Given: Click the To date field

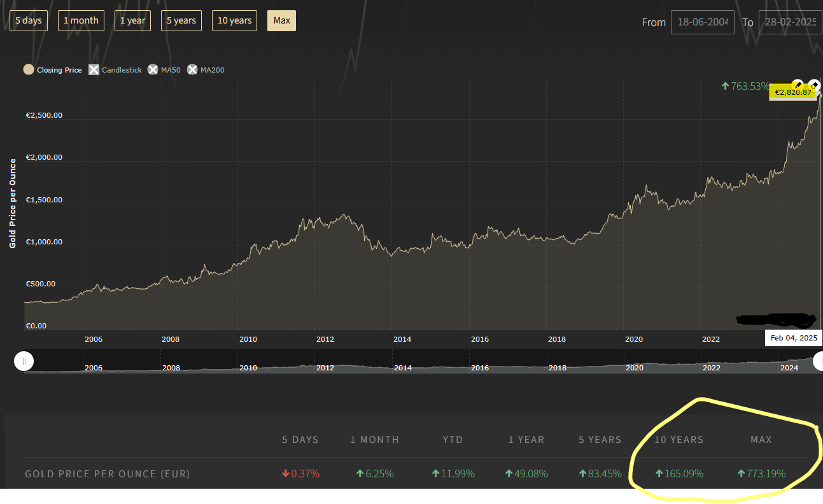Looking at the screenshot, I should pyautogui.click(x=791, y=22).
